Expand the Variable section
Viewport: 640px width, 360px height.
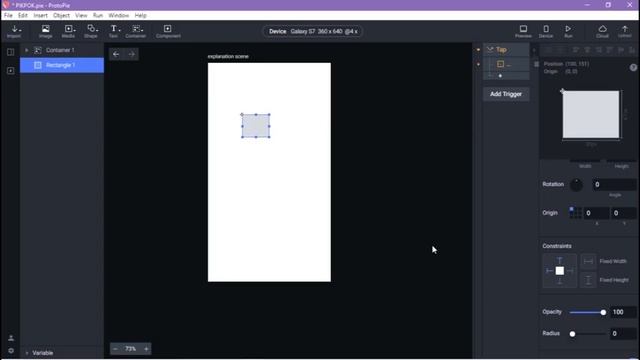[x=27, y=353]
